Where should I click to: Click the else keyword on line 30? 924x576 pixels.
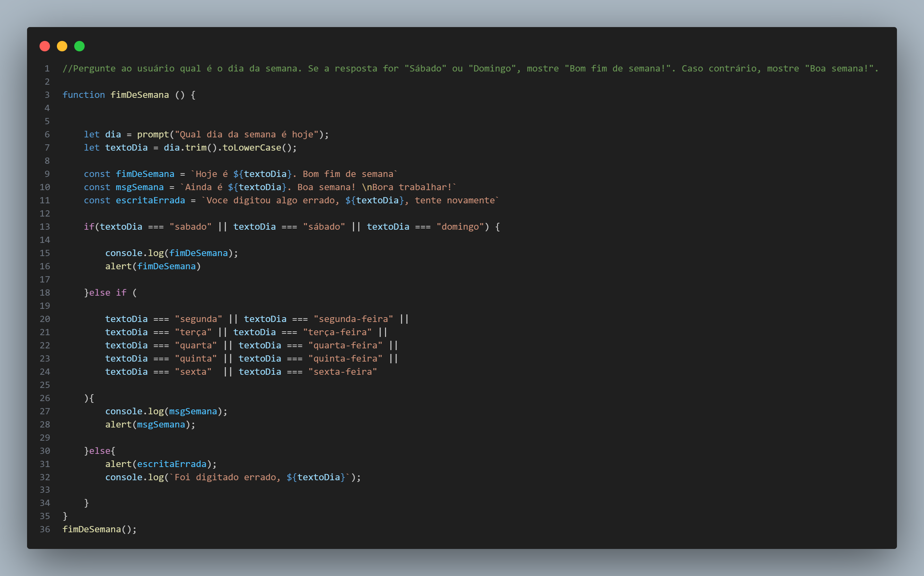[x=99, y=451]
